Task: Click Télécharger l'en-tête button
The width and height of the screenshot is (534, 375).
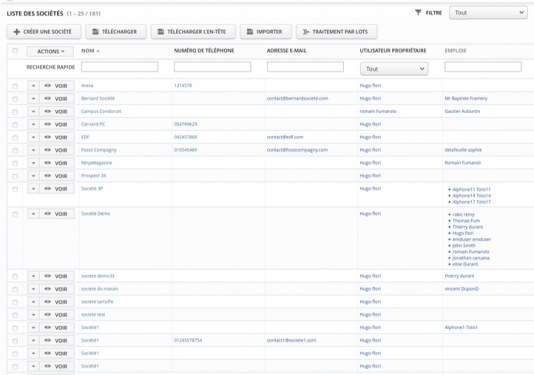Action: (193, 32)
